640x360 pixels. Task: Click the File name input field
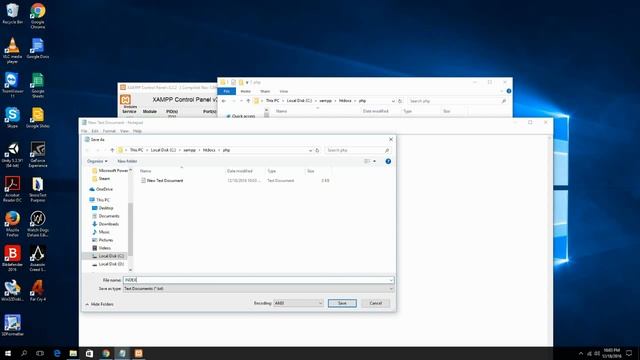(x=258, y=280)
